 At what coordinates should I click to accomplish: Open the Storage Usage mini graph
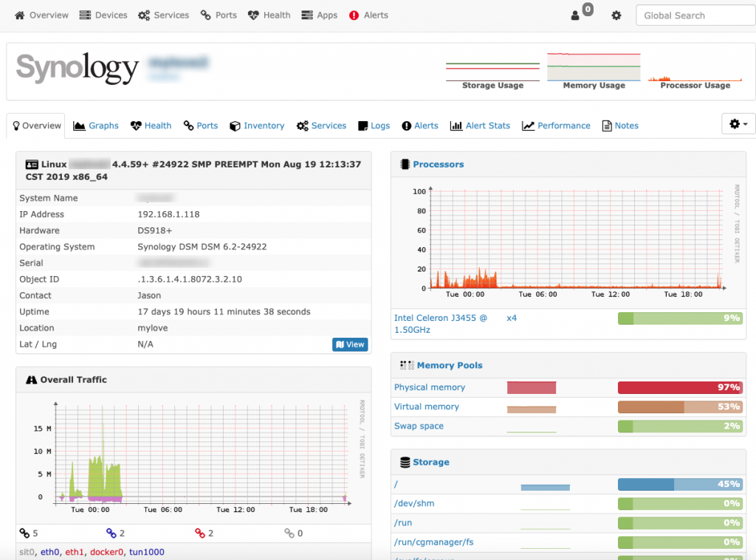pyautogui.click(x=492, y=72)
